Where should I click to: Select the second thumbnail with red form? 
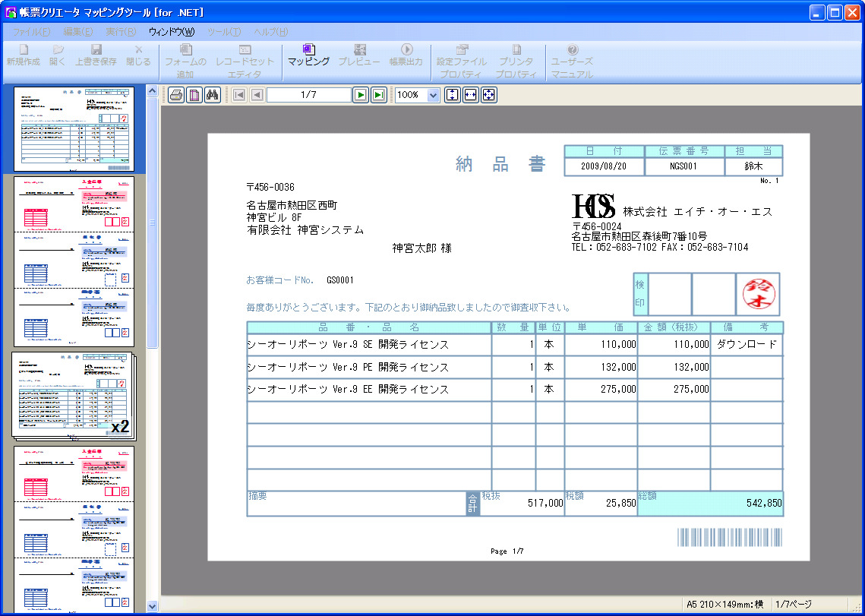pyautogui.click(x=74, y=261)
